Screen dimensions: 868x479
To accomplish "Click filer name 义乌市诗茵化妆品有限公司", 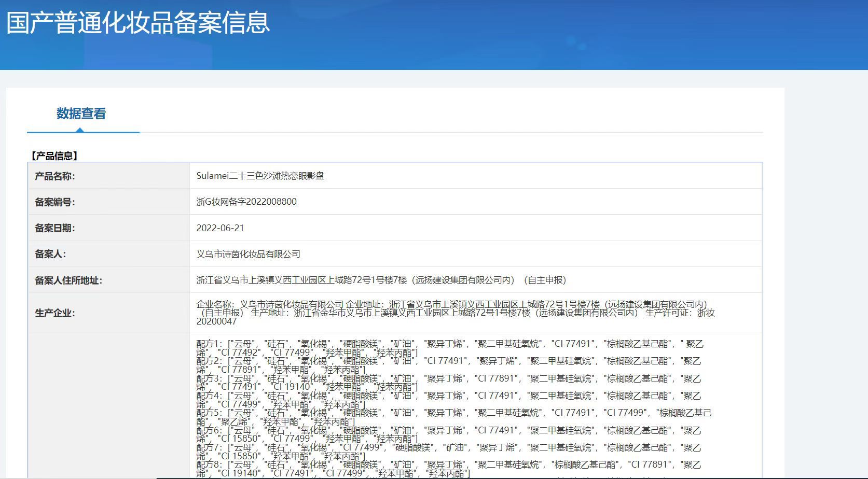I will [x=249, y=254].
